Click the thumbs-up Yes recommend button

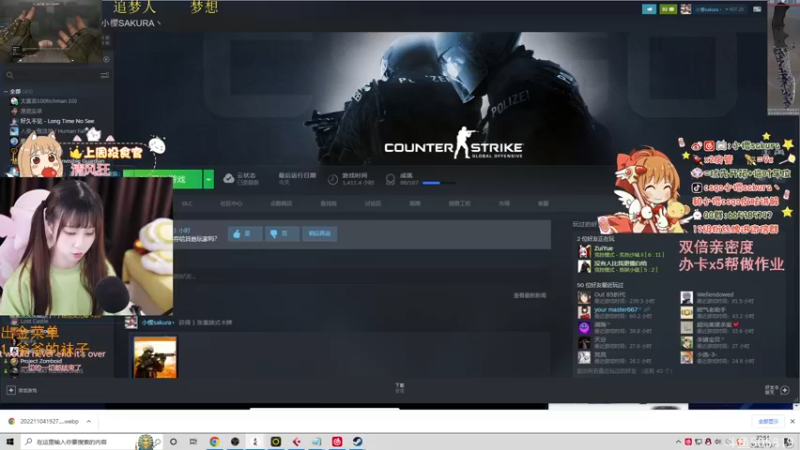click(x=245, y=234)
